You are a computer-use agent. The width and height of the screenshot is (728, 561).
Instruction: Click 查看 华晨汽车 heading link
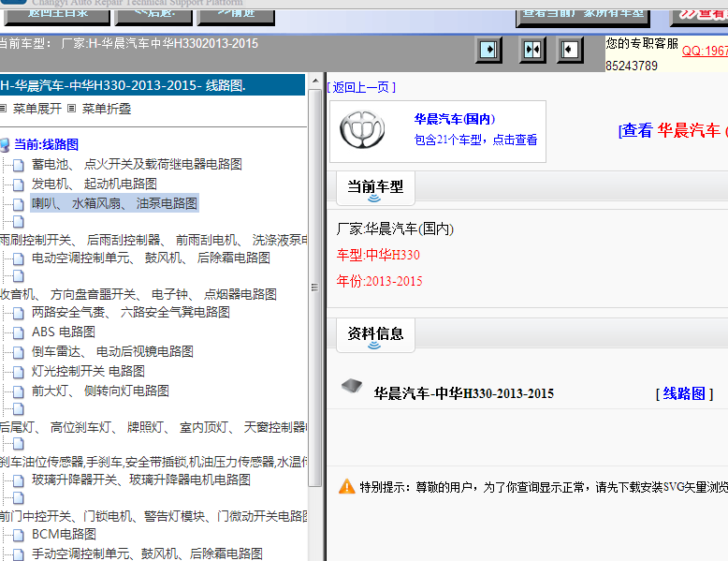pyautogui.click(x=672, y=130)
